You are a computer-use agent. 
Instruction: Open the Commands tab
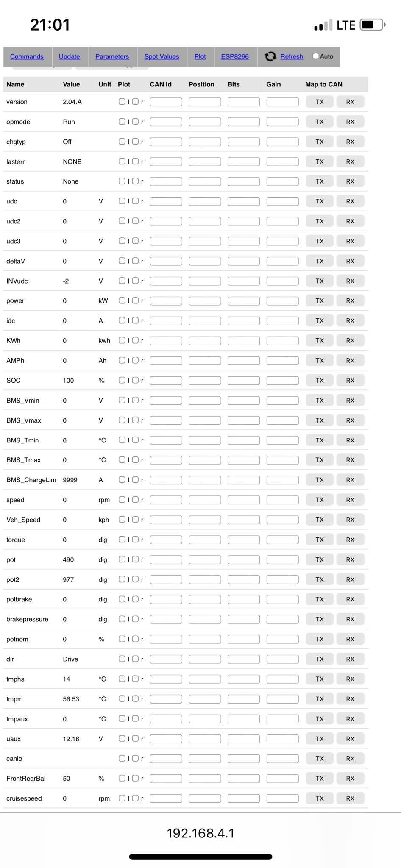27,56
